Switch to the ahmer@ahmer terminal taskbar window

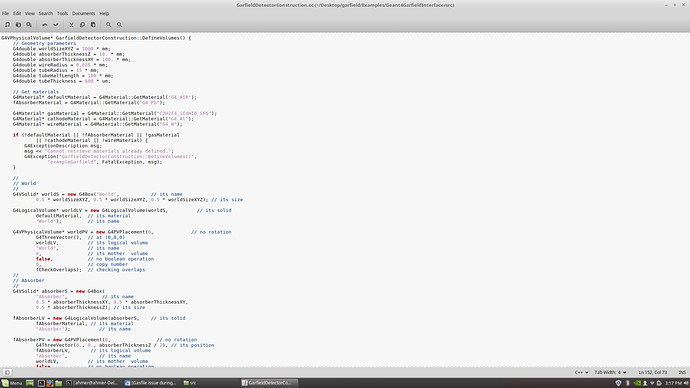tap(92, 383)
